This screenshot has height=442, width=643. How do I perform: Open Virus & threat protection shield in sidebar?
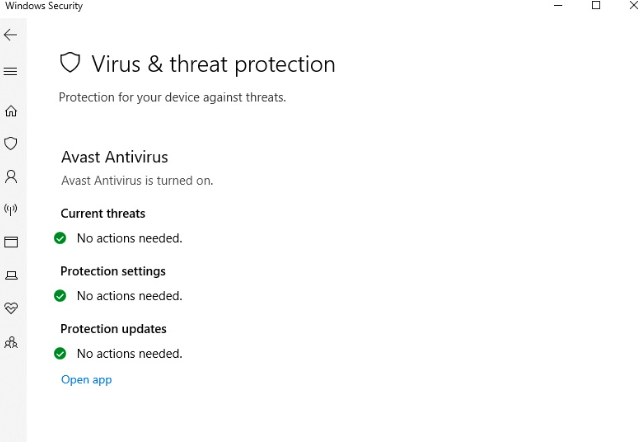point(11,144)
